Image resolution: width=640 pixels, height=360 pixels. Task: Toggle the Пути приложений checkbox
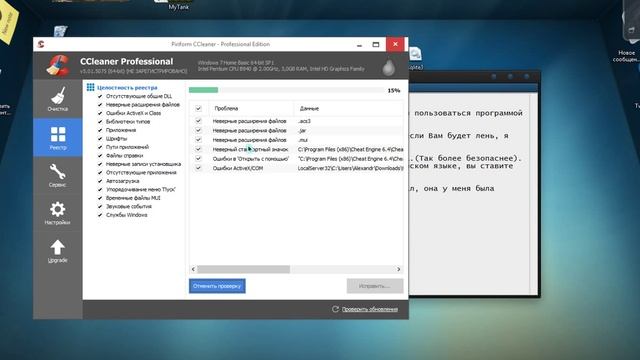(100, 147)
